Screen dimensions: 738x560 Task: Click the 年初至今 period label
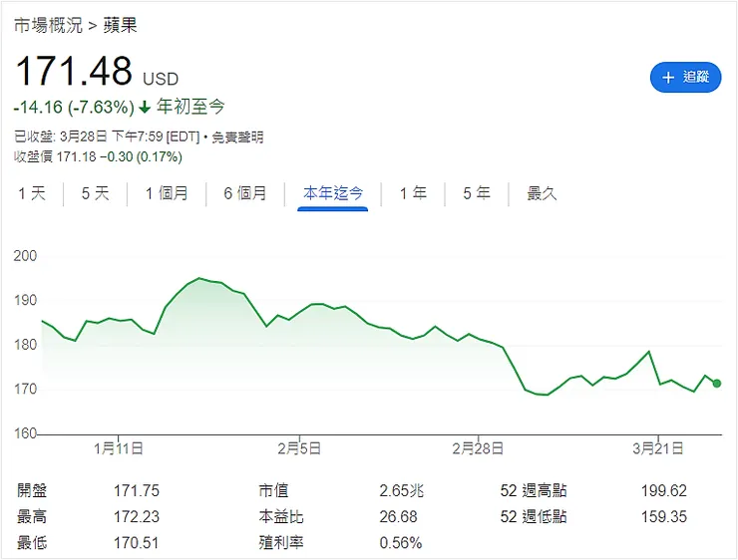coord(190,107)
